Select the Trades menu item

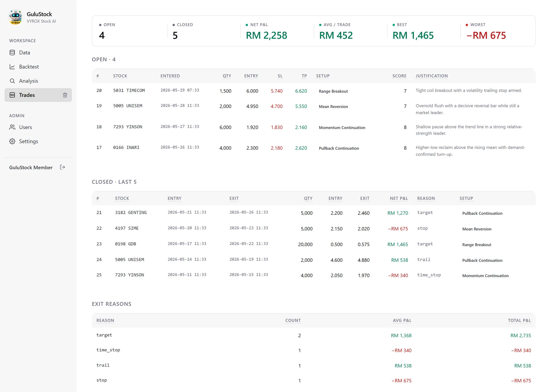tap(38, 95)
